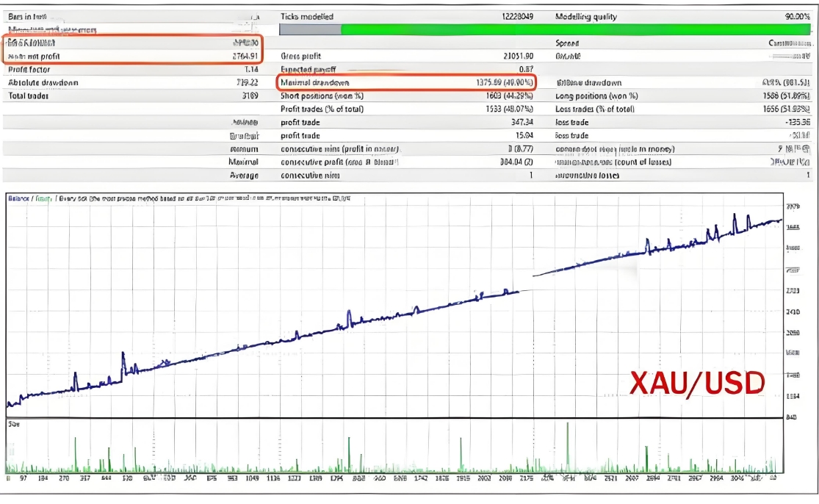Click the green modelling quality progress bar

[577, 30]
